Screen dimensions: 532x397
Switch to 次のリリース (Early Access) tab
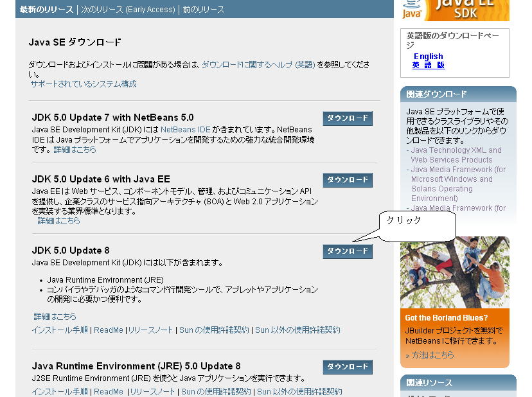point(128,10)
